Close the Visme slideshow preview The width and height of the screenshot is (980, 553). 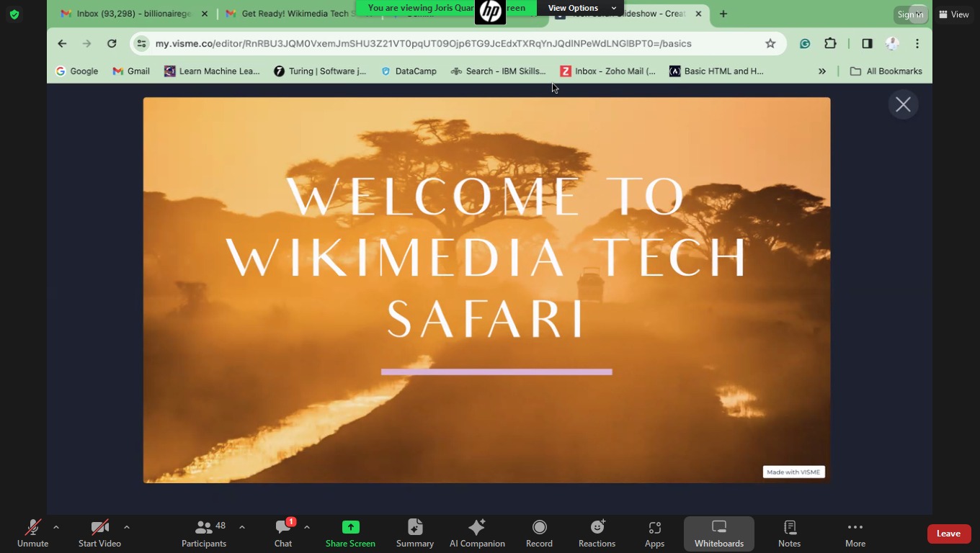903,104
